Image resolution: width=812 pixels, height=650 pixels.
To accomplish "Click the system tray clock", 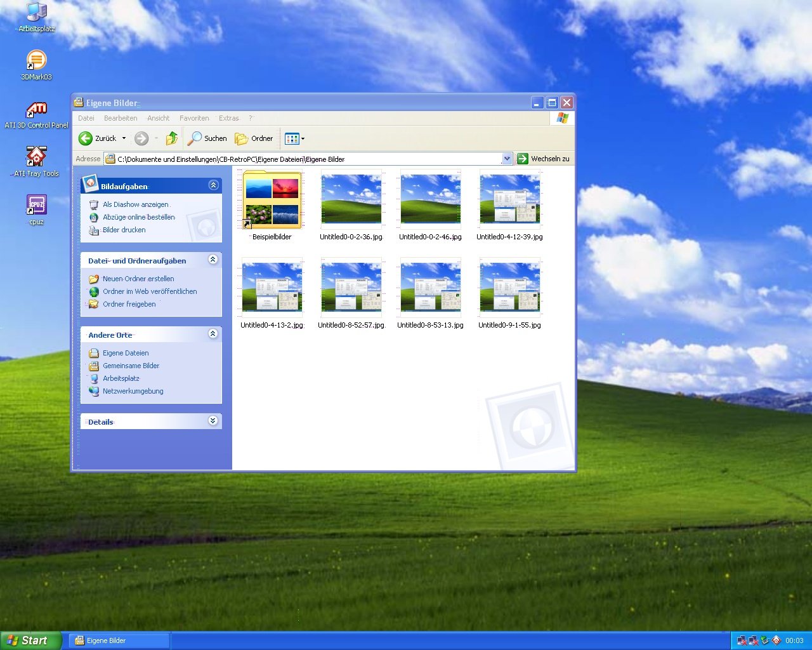I will coord(794,640).
